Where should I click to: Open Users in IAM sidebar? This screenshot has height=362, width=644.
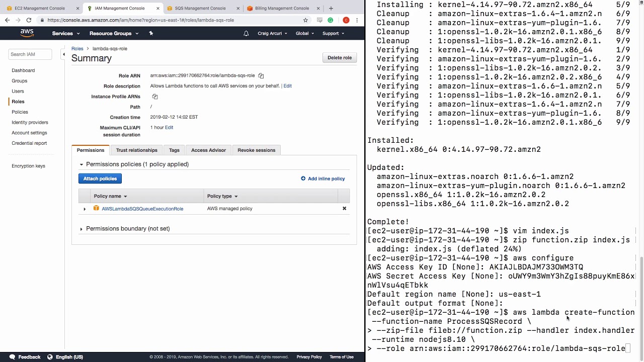coord(18,91)
